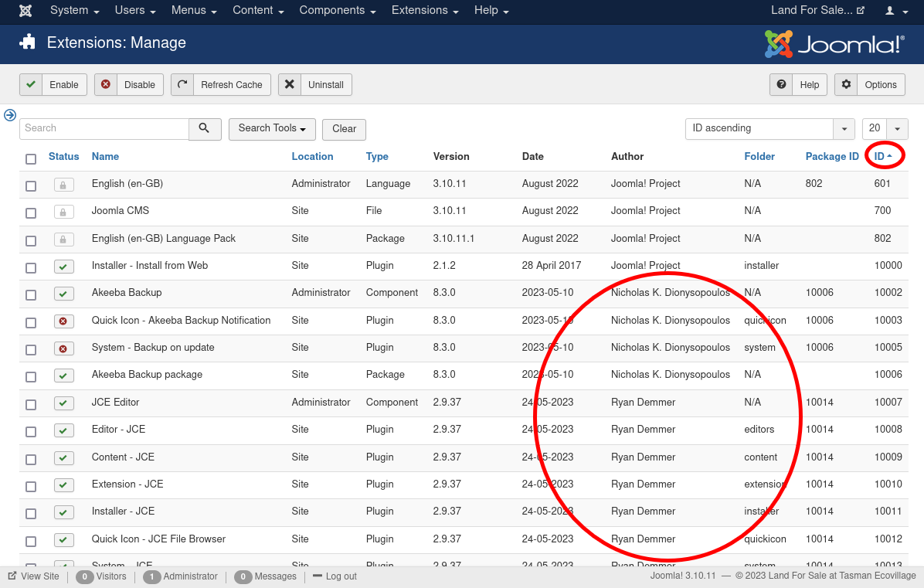Click the Log out link in footer
The width and height of the screenshot is (924, 588).
coord(335,576)
